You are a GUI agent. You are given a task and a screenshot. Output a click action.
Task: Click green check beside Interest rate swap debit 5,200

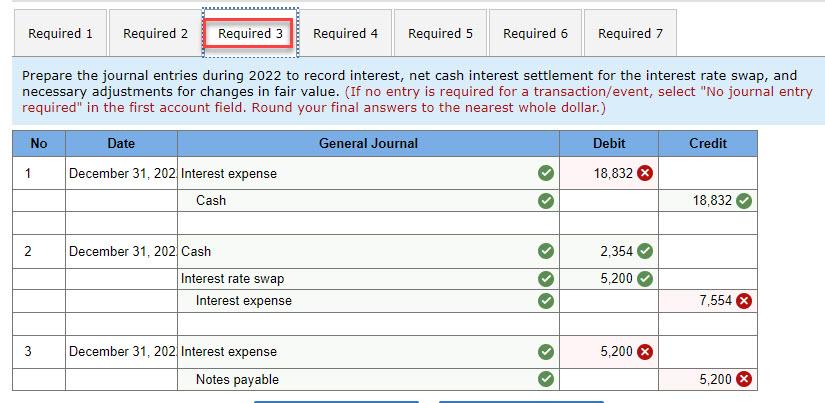(645, 278)
